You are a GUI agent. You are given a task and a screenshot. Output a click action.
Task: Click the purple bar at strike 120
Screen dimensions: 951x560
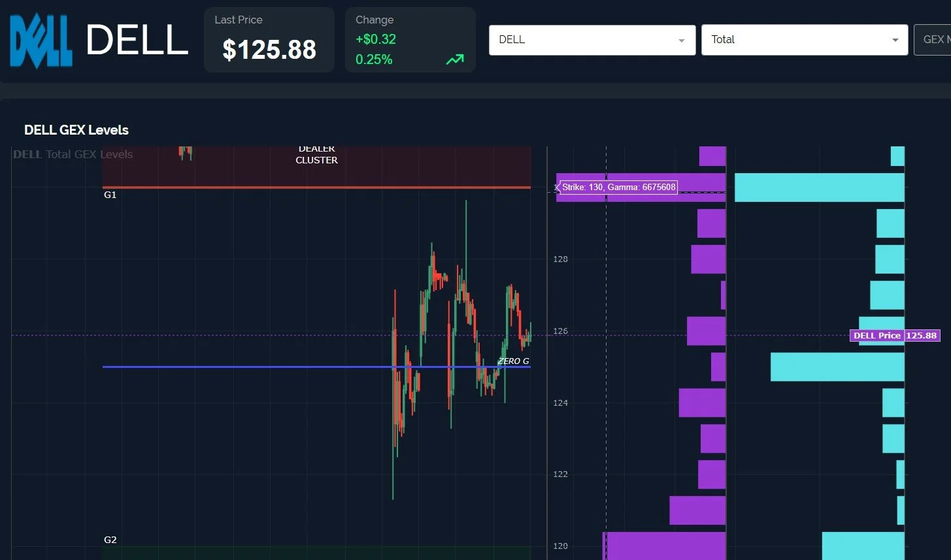click(664, 546)
